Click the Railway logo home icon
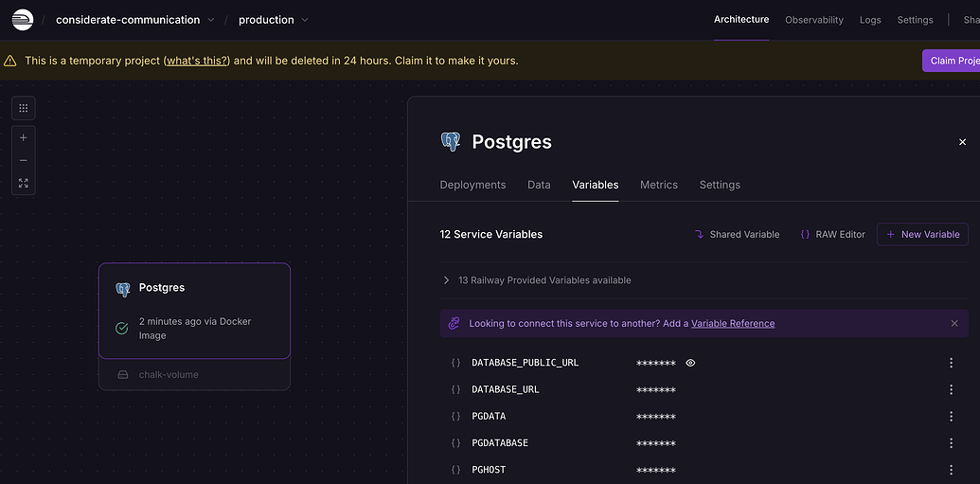This screenshot has width=980, height=484. tap(22, 20)
